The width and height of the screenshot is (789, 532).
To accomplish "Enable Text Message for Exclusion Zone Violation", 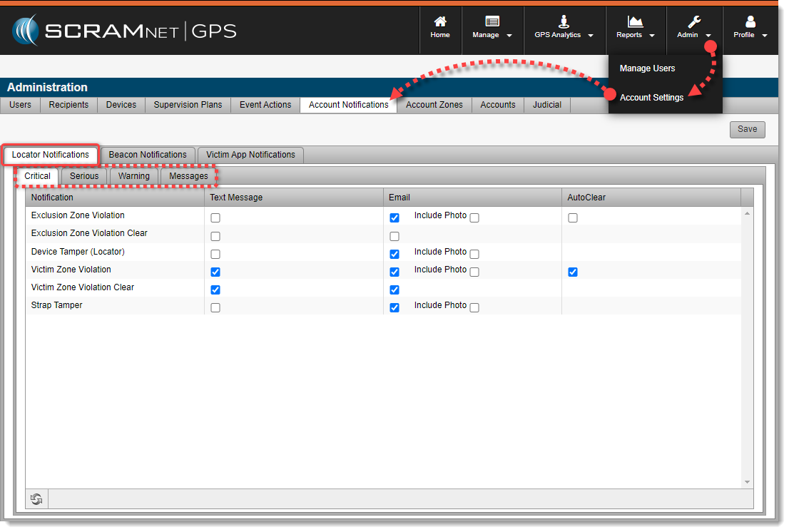I will pyautogui.click(x=215, y=218).
